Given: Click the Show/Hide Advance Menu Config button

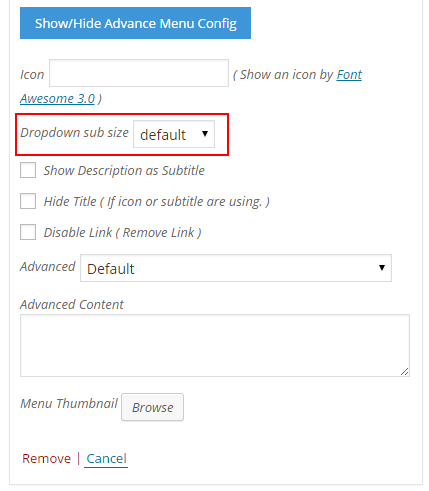Looking at the screenshot, I should pyautogui.click(x=135, y=23).
